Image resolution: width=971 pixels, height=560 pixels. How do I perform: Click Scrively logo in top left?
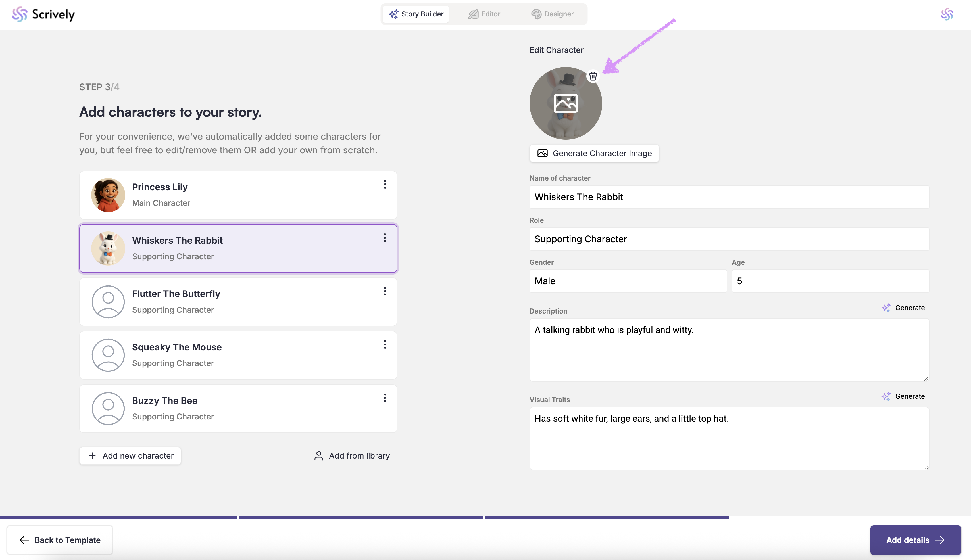pyautogui.click(x=43, y=14)
